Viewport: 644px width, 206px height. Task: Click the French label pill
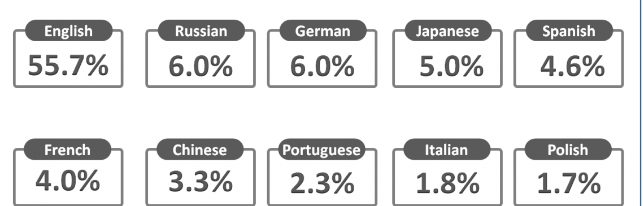(67, 150)
